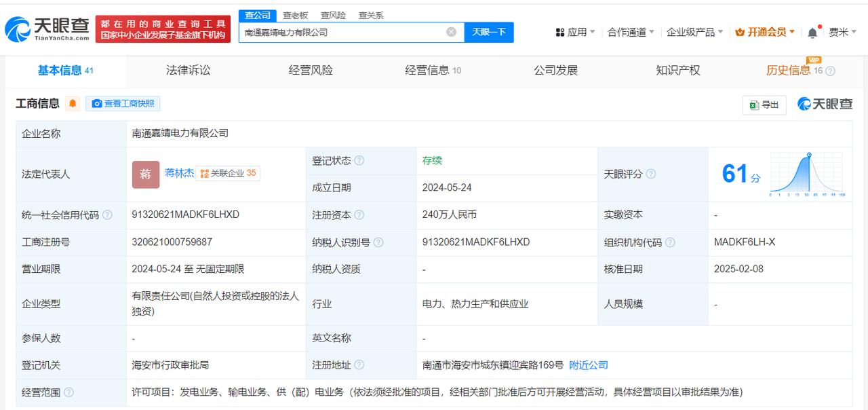
Task: Open 附近公司 link by registered address
Action: pos(589,365)
